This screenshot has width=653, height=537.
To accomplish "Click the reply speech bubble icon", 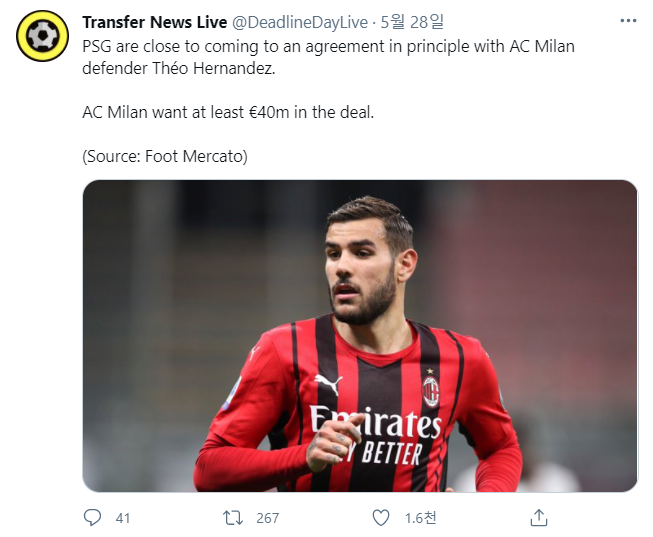I will (92, 518).
